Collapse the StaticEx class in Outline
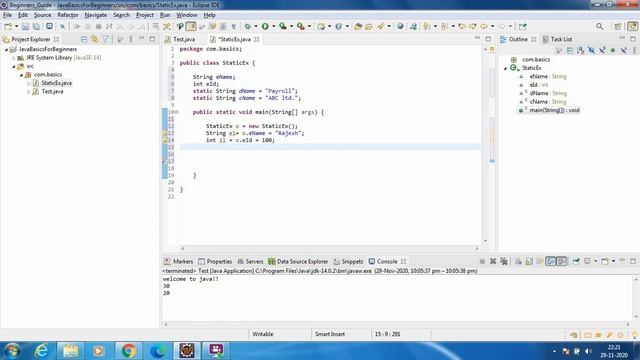The image size is (640, 360). pos(505,68)
